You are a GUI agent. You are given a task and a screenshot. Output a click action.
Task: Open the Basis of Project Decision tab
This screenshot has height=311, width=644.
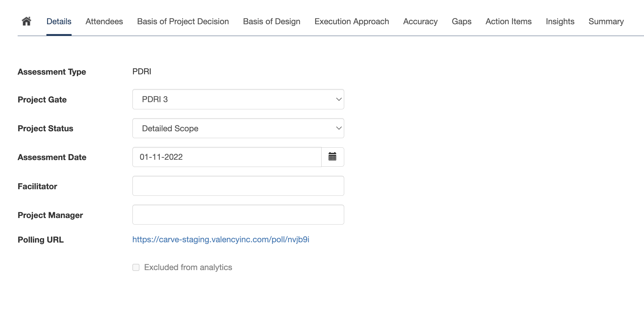click(183, 22)
